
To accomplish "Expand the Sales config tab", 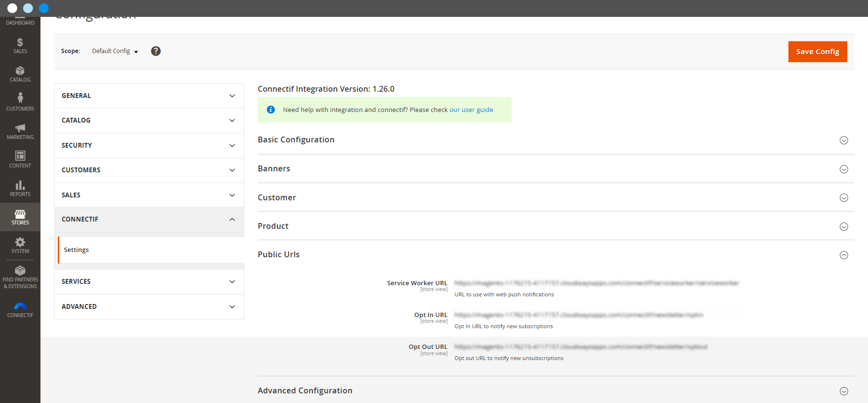I will (x=149, y=195).
